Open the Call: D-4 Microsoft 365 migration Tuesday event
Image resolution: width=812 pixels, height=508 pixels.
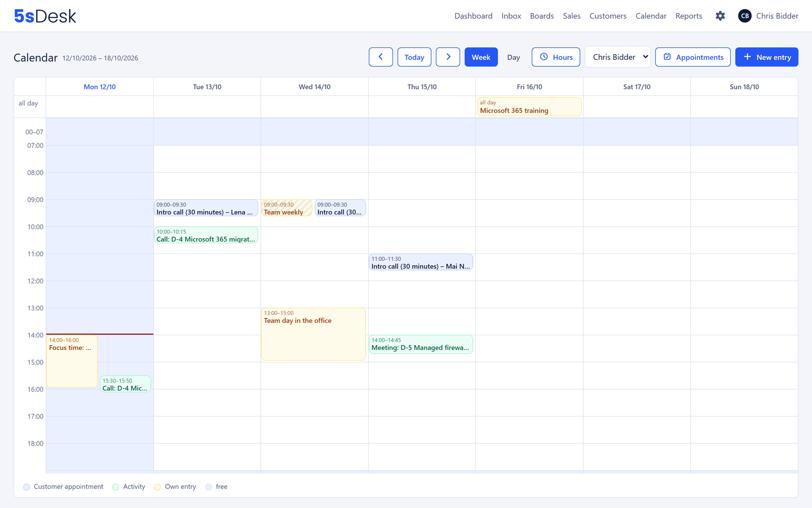click(206, 235)
